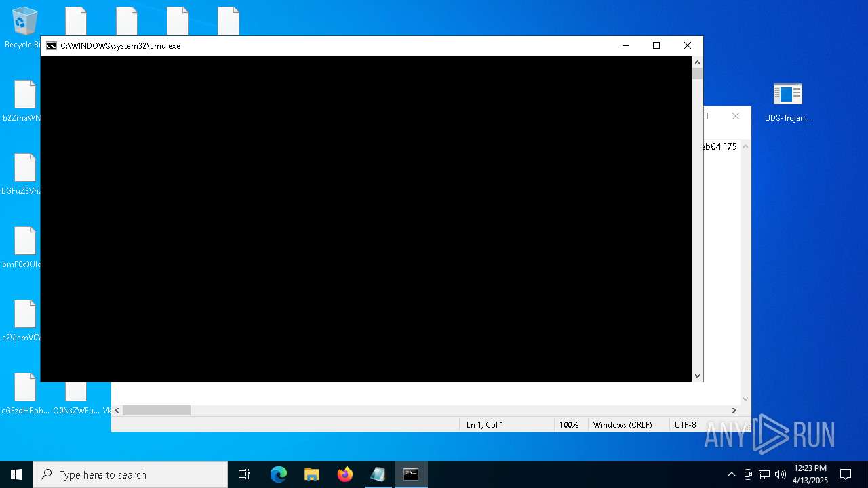Minimize the cmd.exe window

pyautogui.click(x=625, y=46)
